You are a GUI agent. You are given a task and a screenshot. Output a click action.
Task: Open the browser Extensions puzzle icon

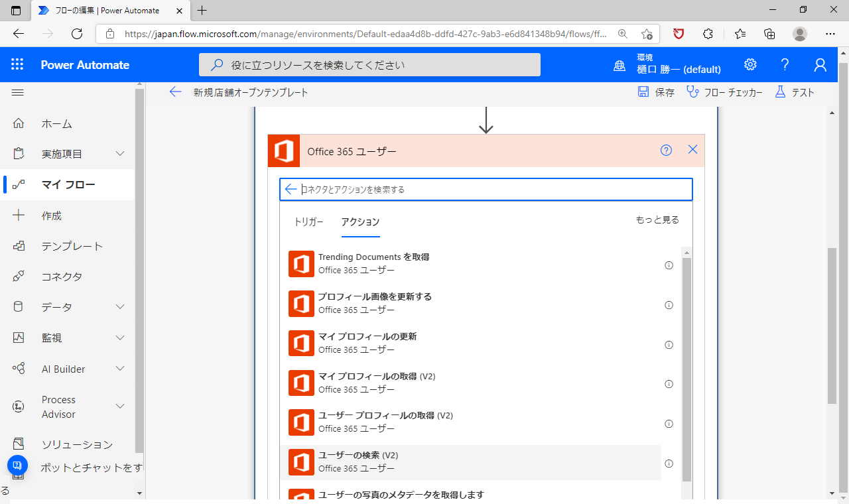[708, 34]
